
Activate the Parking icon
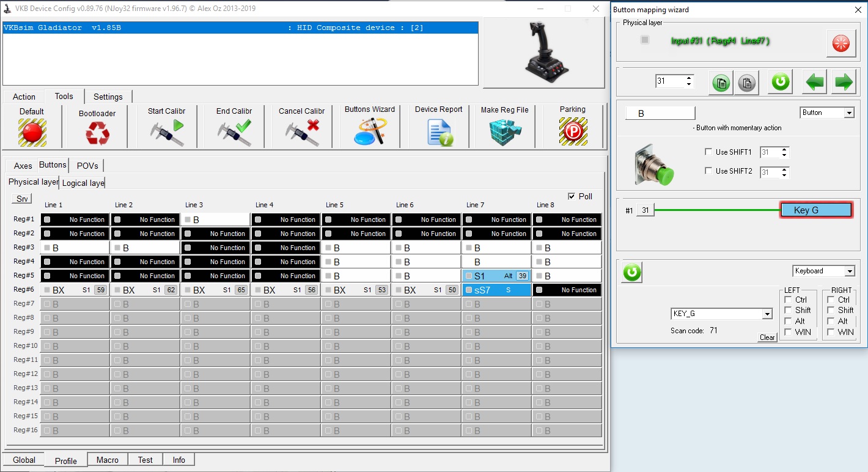(573, 131)
